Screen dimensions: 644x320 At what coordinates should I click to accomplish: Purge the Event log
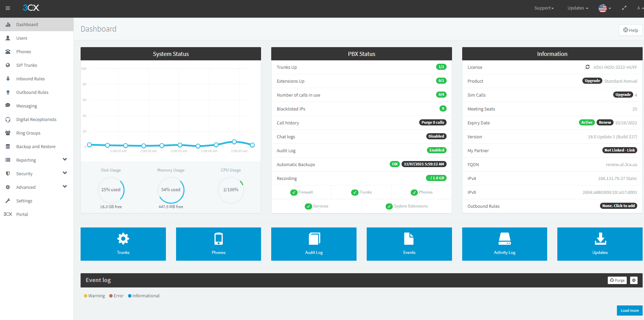click(x=617, y=280)
